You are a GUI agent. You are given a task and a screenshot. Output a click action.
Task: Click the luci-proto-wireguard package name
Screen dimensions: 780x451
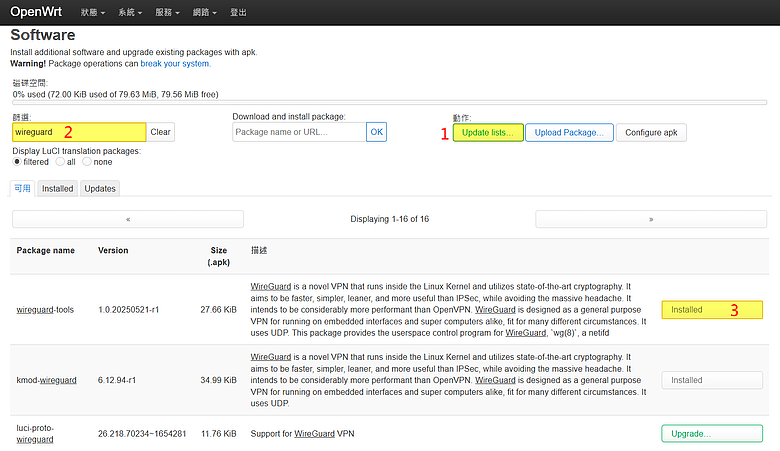tap(35, 434)
